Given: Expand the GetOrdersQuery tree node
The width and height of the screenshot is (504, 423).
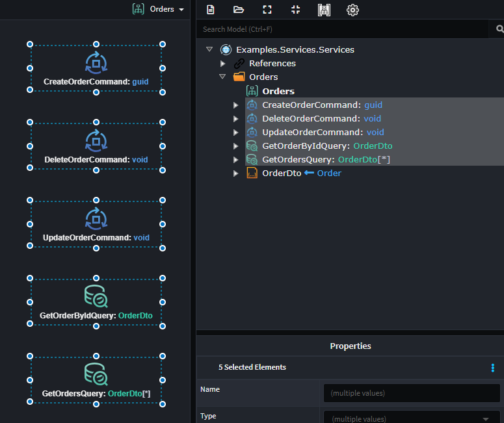Looking at the screenshot, I should pyautogui.click(x=235, y=160).
